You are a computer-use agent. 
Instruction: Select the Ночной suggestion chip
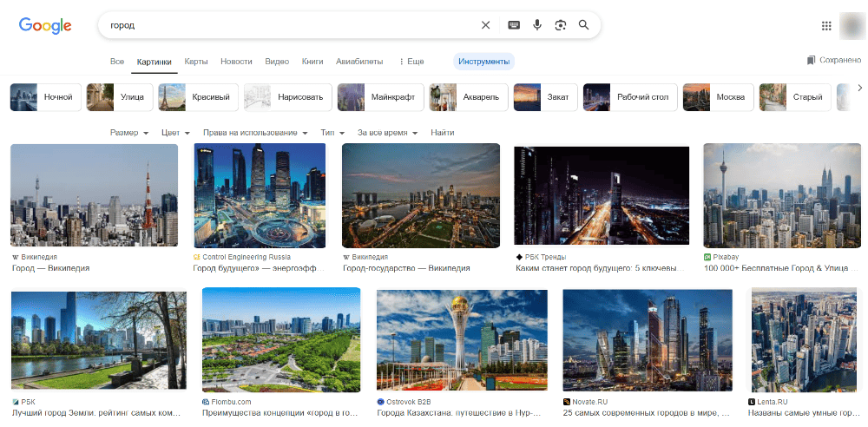click(x=46, y=97)
